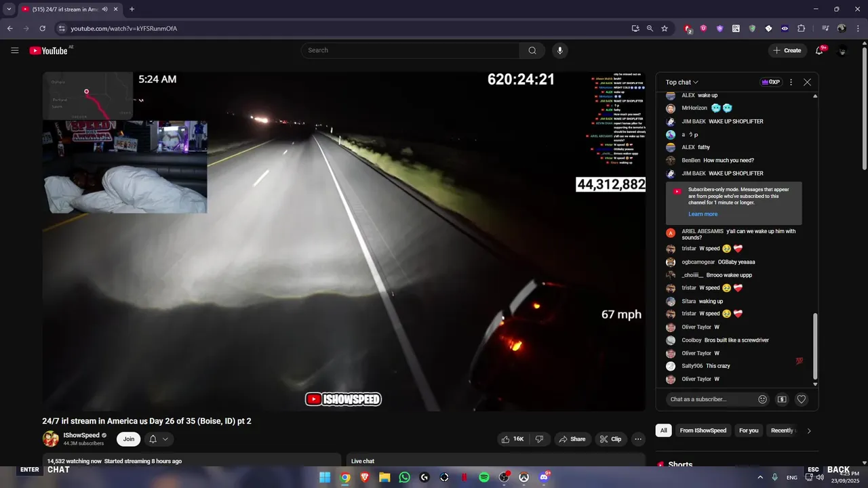This screenshot has height=488, width=868.
Task: Start voice search with the microphone
Action: (x=559, y=50)
